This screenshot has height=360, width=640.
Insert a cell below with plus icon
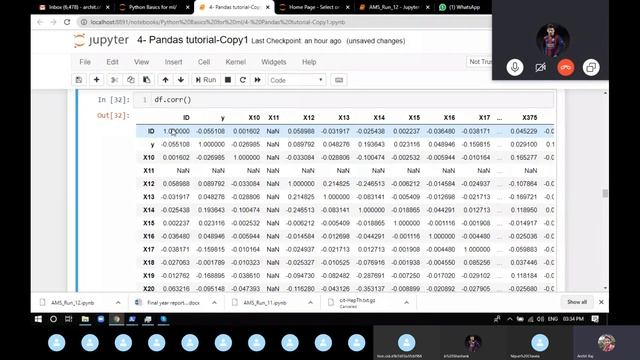(x=97, y=80)
